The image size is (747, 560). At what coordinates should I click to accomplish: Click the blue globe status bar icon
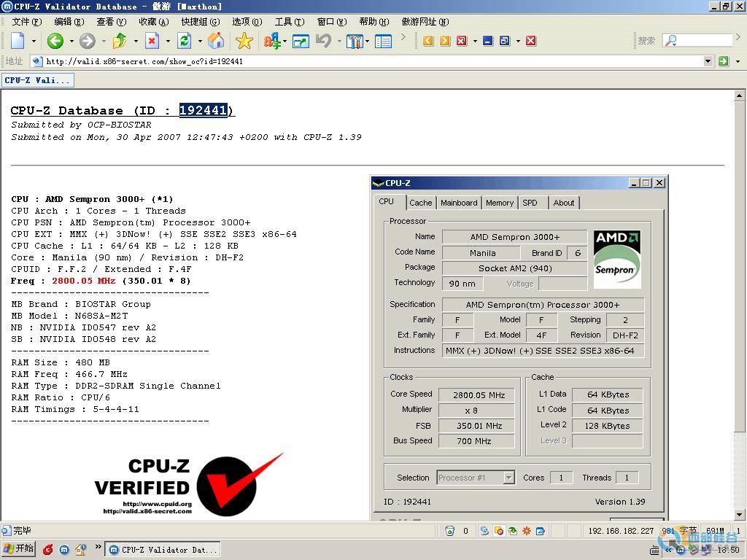pyautogui.click(x=484, y=531)
